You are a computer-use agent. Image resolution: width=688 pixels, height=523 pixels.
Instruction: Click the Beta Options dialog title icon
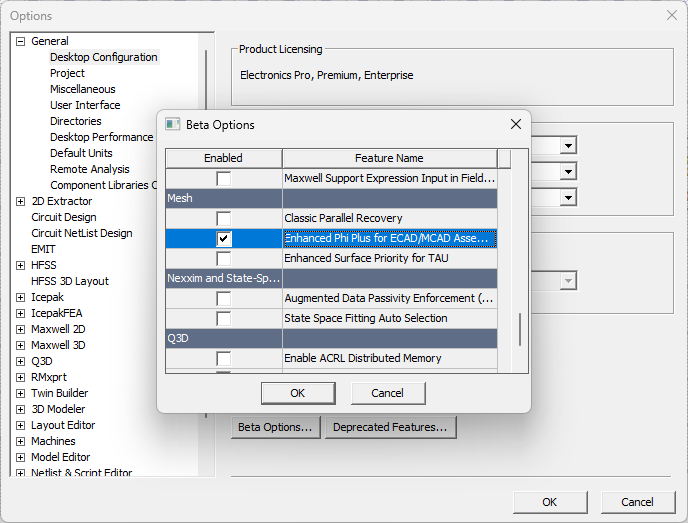pyautogui.click(x=172, y=125)
